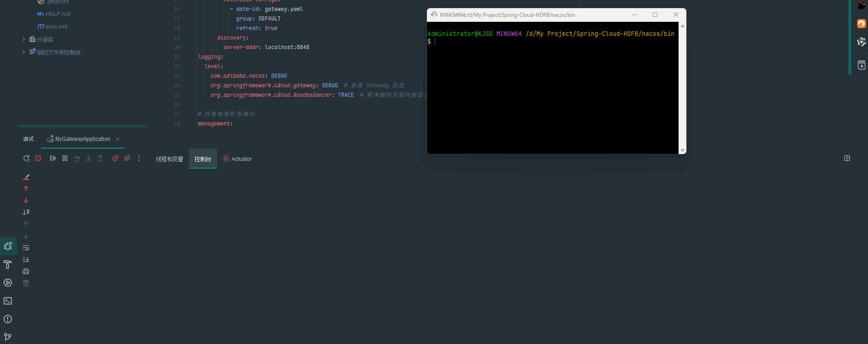Switch to the Actuator tab
This screenshot has height=344, width=868.
[237, 159]
